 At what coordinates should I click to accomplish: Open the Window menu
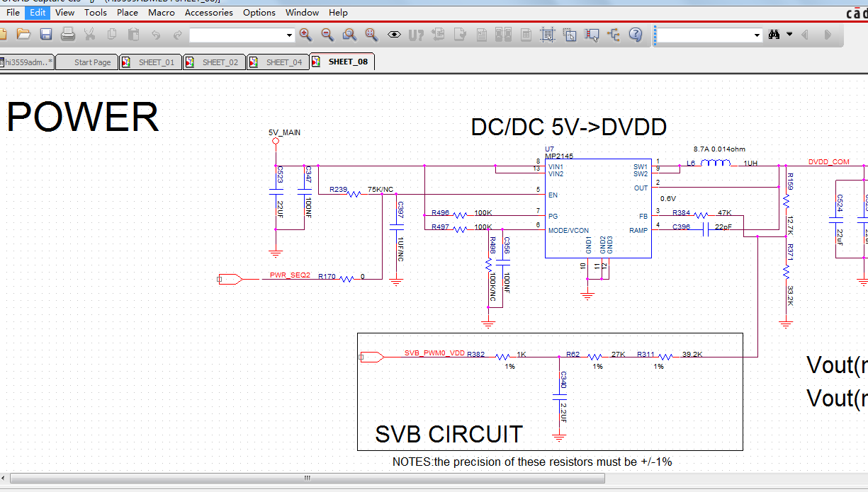(302, 12)
